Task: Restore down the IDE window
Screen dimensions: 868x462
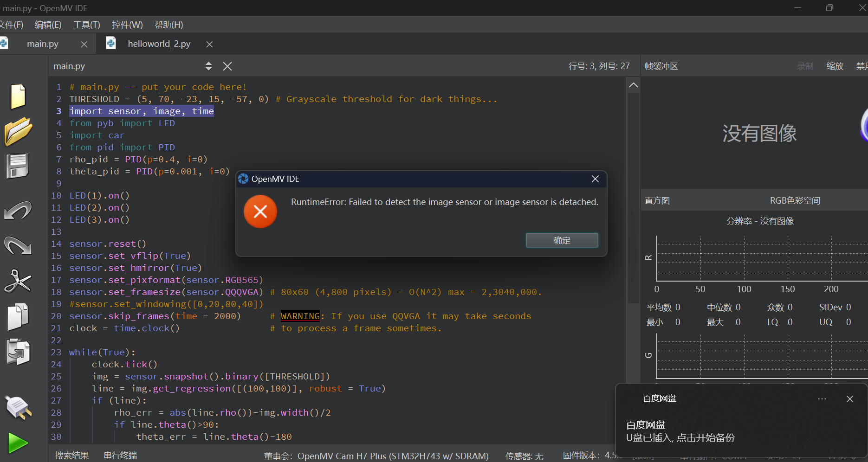Action: (x=829, y=8)
